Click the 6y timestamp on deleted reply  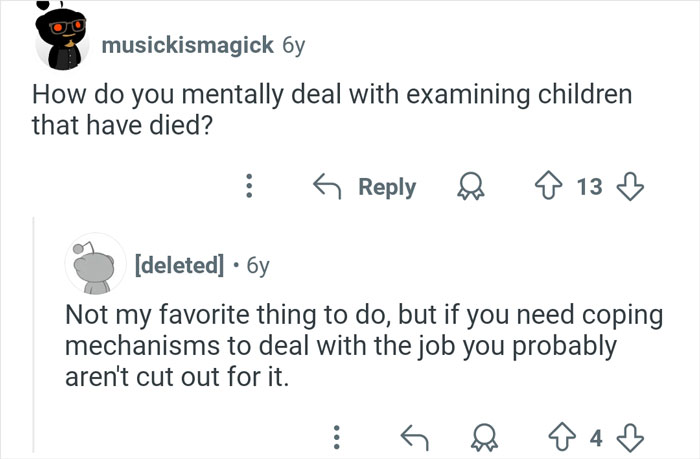pos(256,266)
